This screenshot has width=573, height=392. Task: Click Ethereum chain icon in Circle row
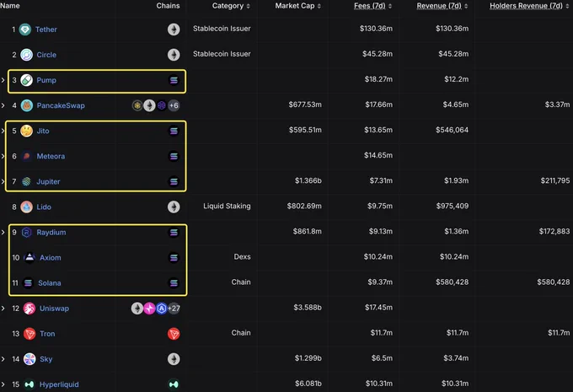pyautogui.click(x=174, y=55)
